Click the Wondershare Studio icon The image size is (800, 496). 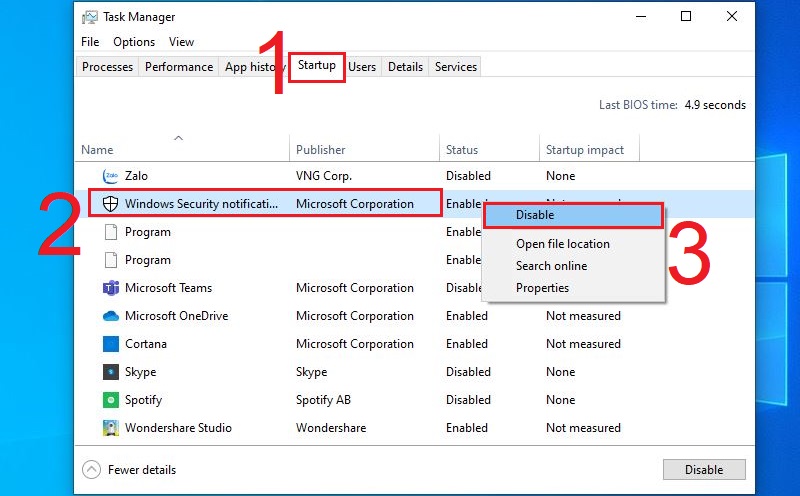pyautogui.click(x=111, y=428)
